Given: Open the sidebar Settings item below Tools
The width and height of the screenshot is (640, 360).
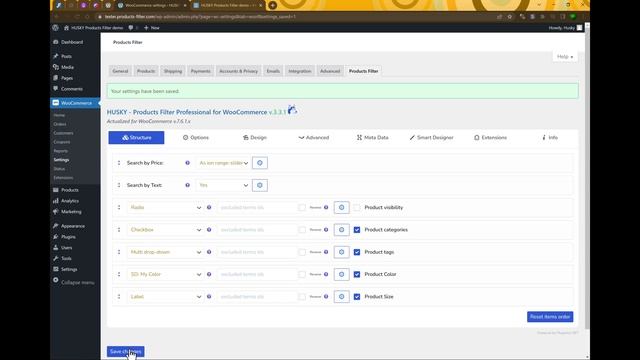Looking at the screenshot, I should 69,269.
